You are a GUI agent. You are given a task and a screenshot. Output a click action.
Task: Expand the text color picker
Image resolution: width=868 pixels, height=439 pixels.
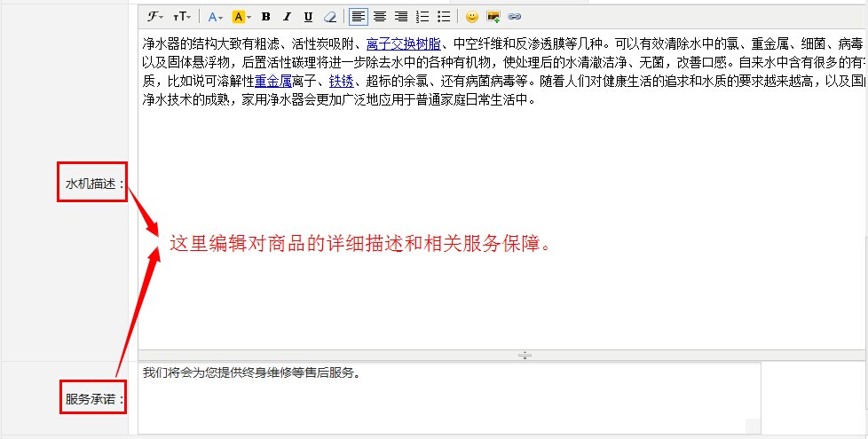tap(216, 17)
